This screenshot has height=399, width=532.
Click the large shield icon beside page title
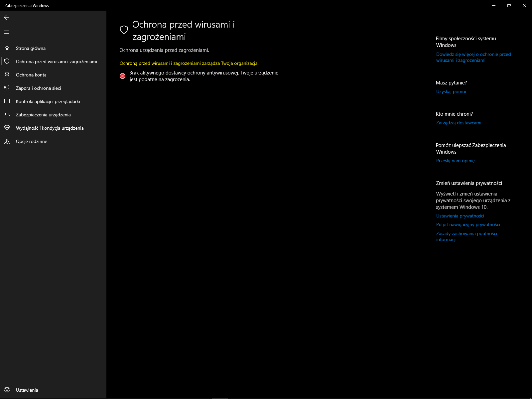[124, 30]
